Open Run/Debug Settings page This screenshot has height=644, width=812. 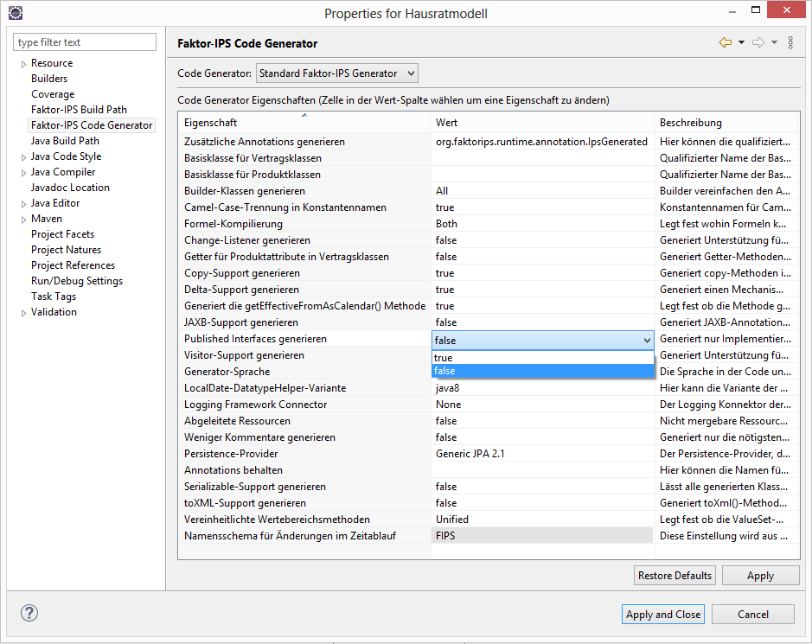coord(77,281)
